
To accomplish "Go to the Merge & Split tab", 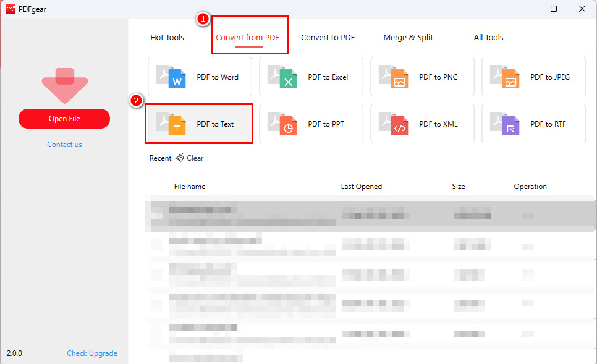I will [408, 37].
